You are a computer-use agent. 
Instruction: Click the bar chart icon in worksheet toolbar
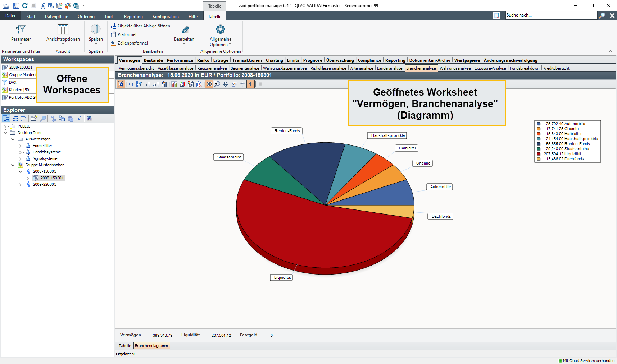point(174,84)
